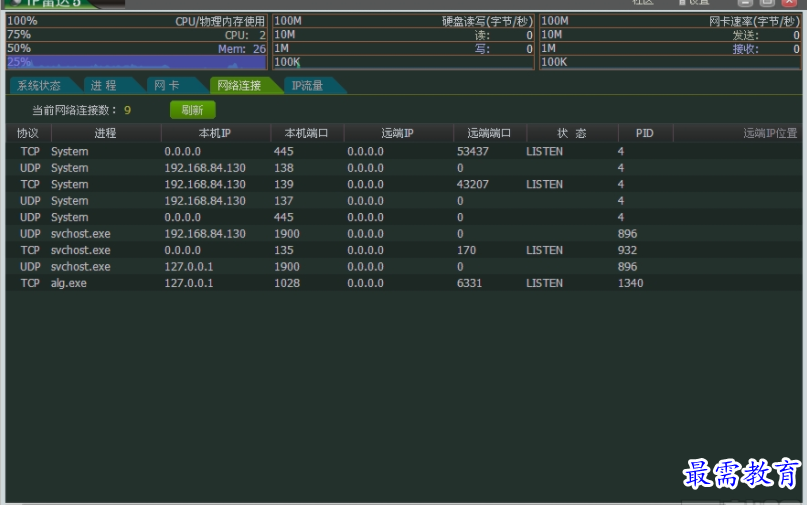Screen dimensions: 807x505
Task: Select the connection count value 9
Action: point(128,110)
